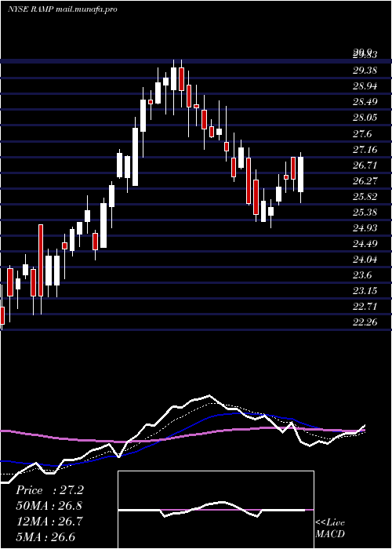Click the 50MA : 26.8 readout
This screenshot has width=392, height=549.
pyautogui.click(x=49, y=506)
